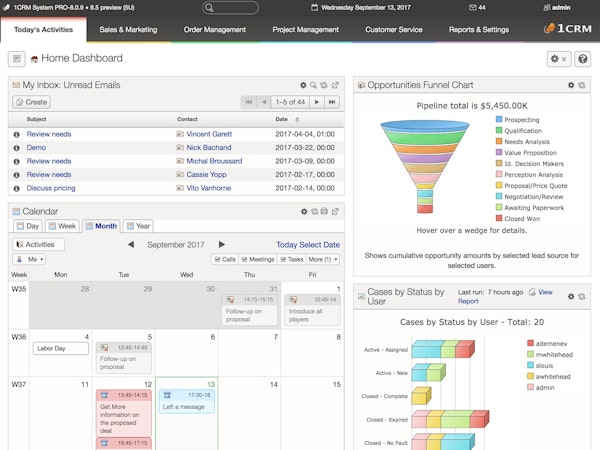Select the Month calendar view
This screenshot has height=450, width=600.
click(101, 226)
